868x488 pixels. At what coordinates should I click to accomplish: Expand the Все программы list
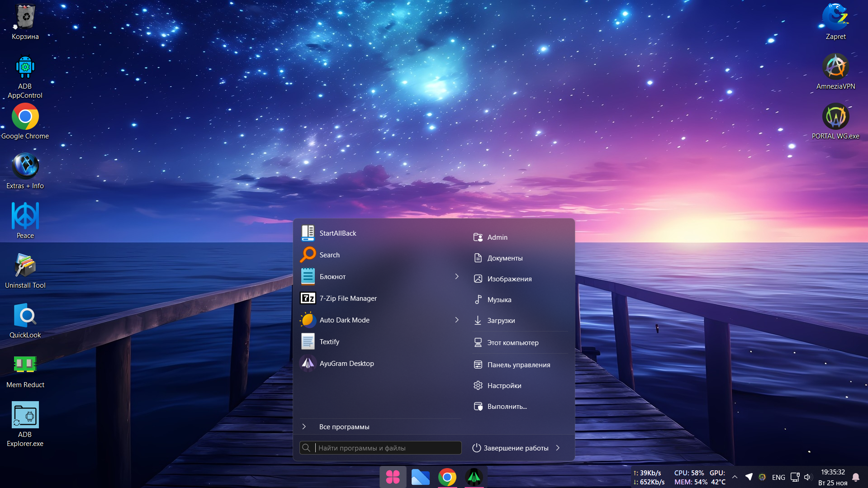pos(344,426)
